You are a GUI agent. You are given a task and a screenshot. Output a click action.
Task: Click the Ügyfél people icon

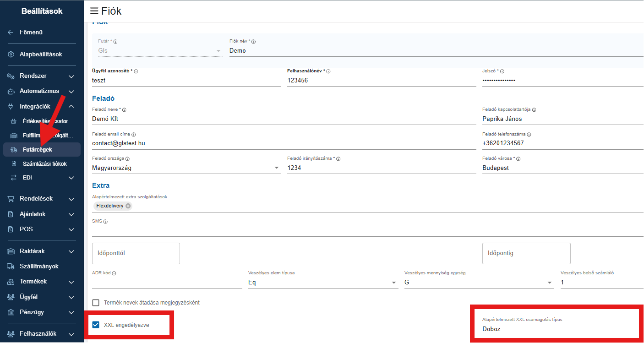(11, 297)
